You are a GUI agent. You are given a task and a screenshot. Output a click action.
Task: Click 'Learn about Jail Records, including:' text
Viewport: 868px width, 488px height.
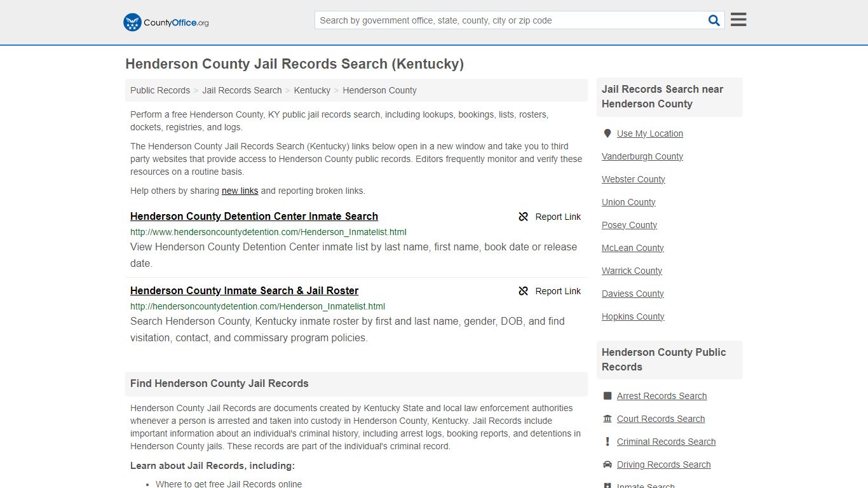[x=212, y=466]
